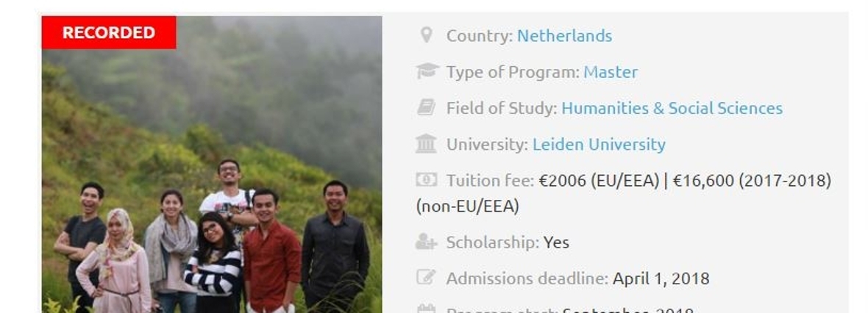Click the book icon beside Field of Study
Screen dimensions: 868x313
pos(427,108)
